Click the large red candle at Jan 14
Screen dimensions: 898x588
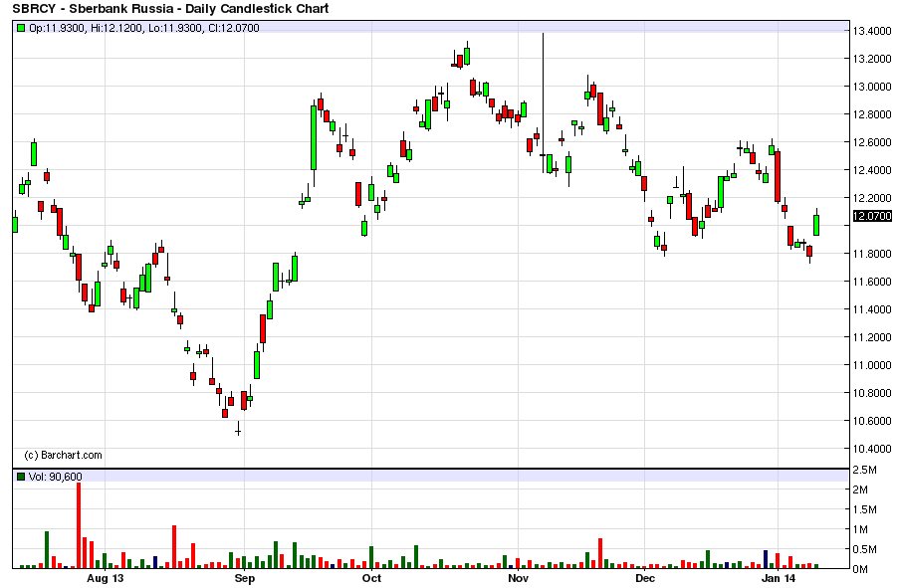778,176
